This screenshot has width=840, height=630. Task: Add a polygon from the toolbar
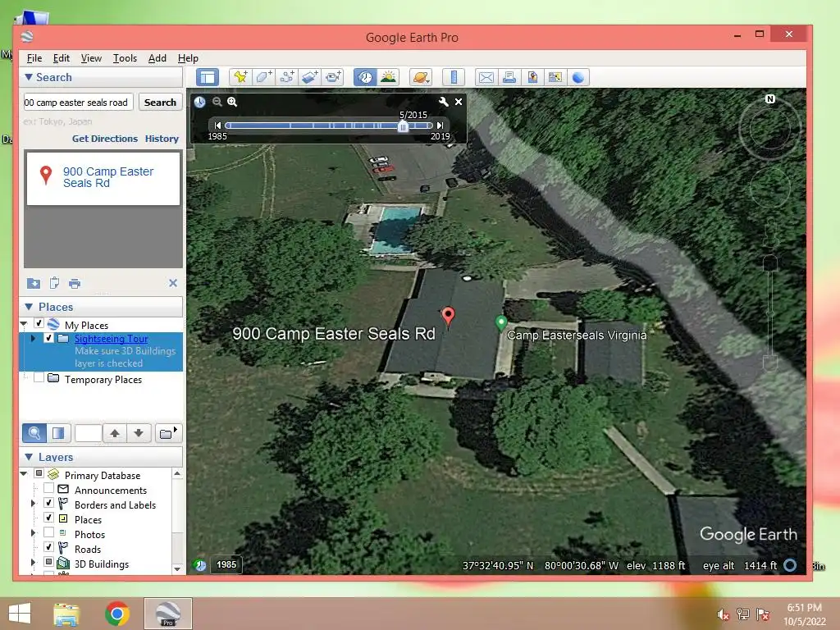pos(263,77)
